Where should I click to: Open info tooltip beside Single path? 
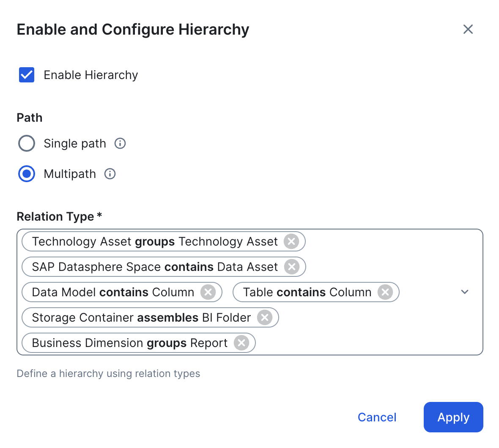[x=120, y=143]
